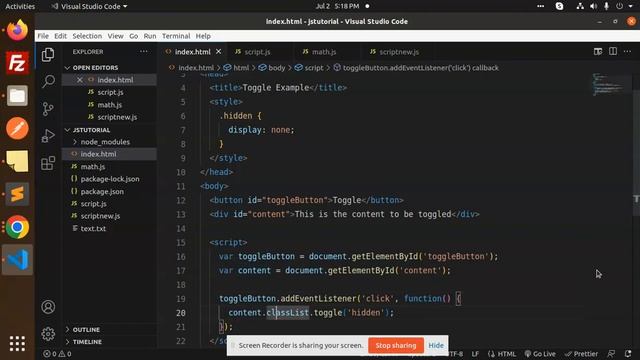Open the Run and Debug view

pos(48,136)
